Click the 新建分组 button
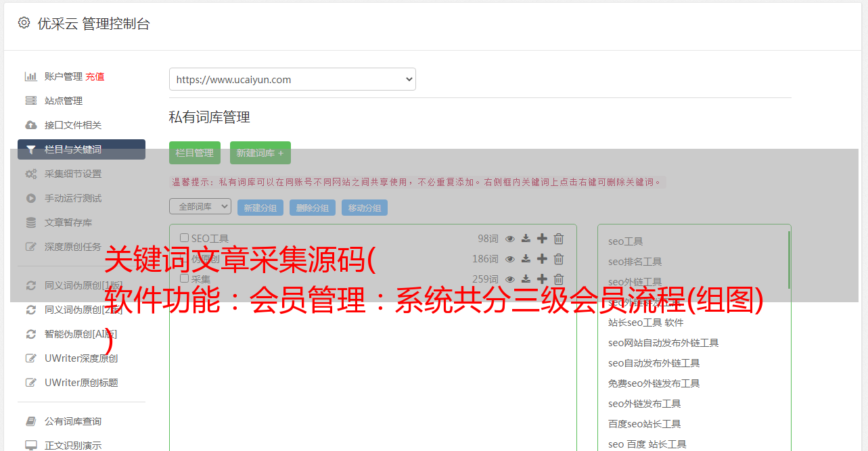 coord(260,208)
